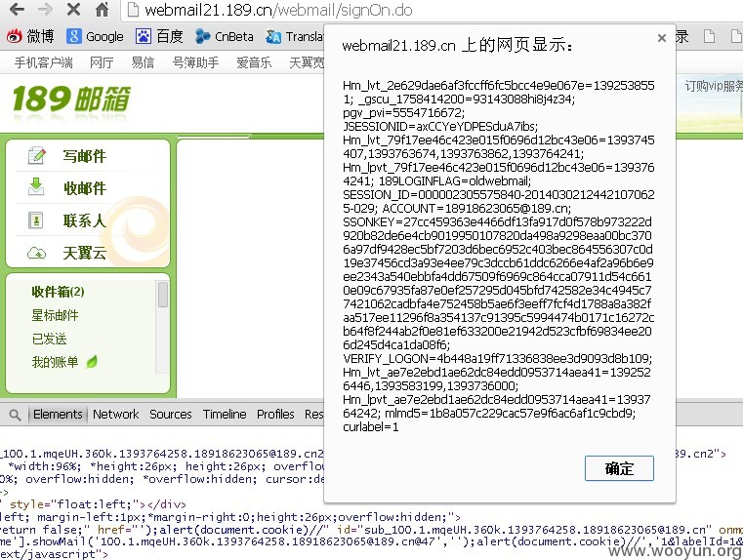Image resolution: width=743 pixels, height=560 pixels.
Task: Open 已发送 sent folder
Action: (x=49, y=339)
